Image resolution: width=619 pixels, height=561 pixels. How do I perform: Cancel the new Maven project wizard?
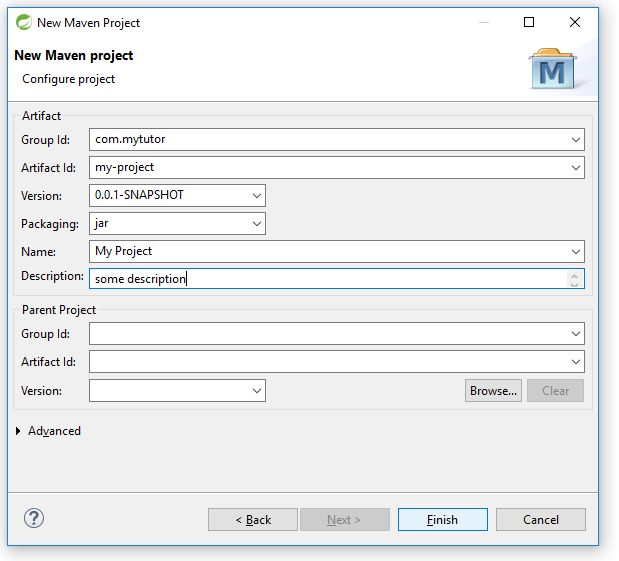coord(541,520)
